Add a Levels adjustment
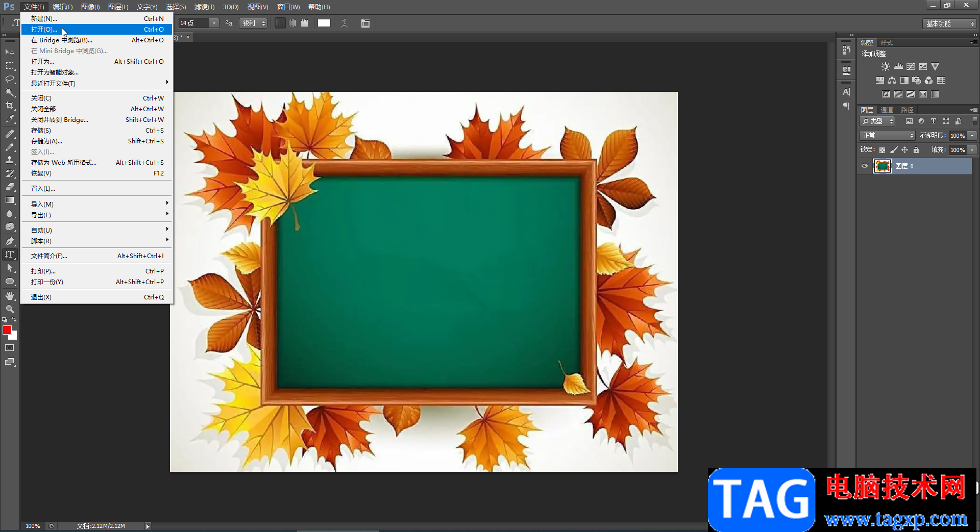 click(x=898, y=67)
